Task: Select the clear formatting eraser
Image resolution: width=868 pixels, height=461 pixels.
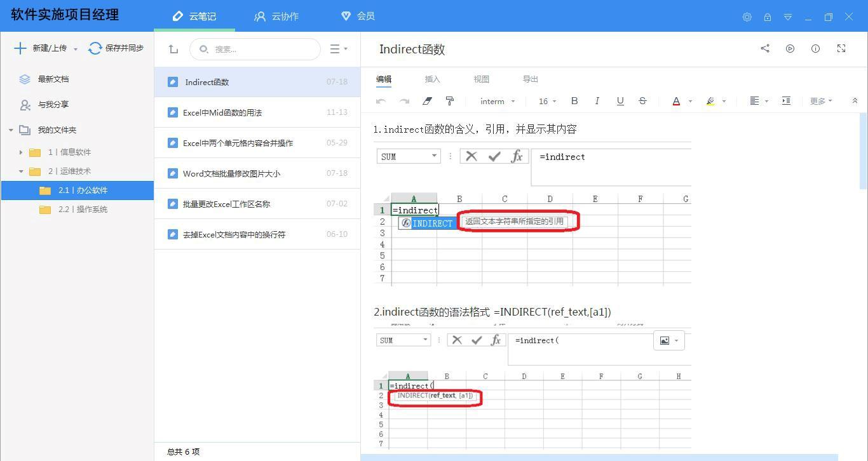Action: point(427,101)
